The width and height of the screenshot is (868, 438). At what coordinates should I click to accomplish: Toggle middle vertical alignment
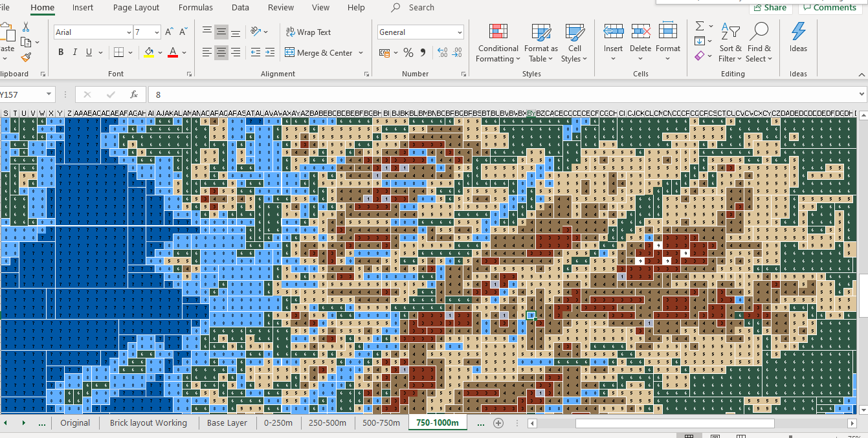coord(221,32)
